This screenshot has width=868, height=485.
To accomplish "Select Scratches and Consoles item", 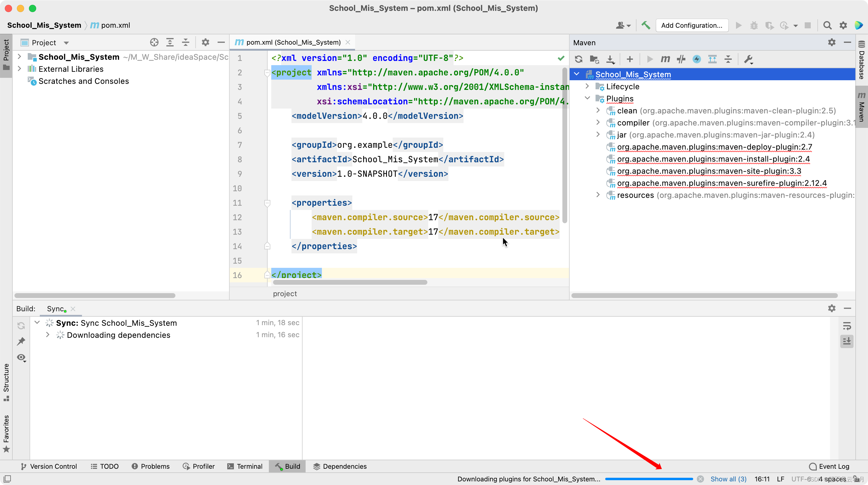I will [x=83, y=81].
